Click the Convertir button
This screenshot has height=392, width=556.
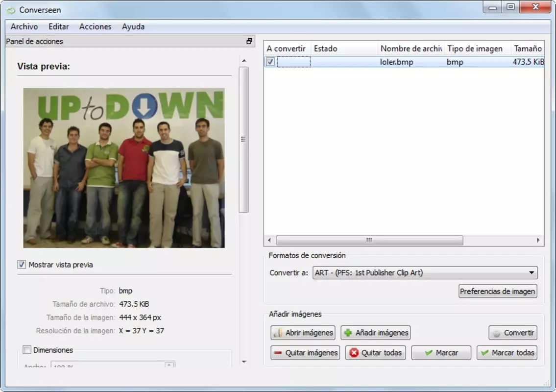[513, 333]
